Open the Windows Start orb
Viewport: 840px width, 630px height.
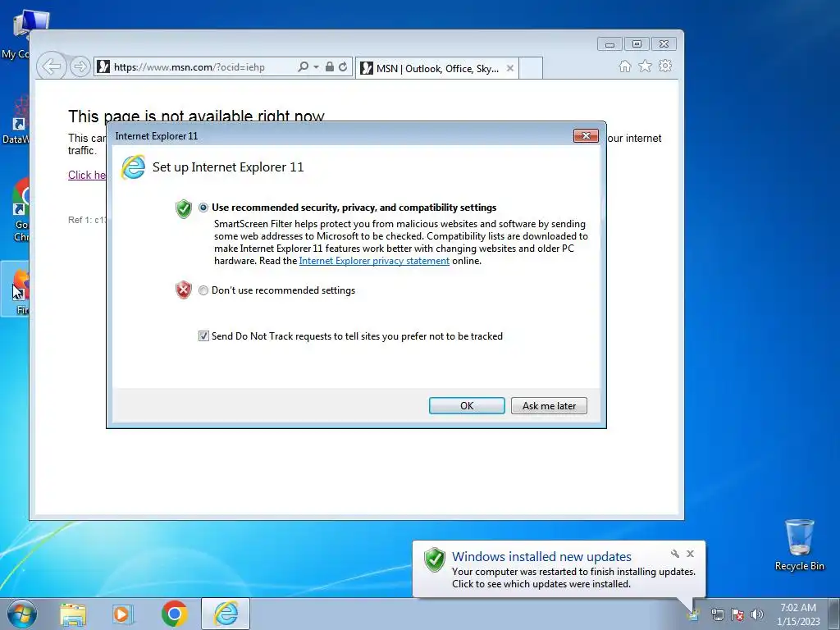[22, 614]
